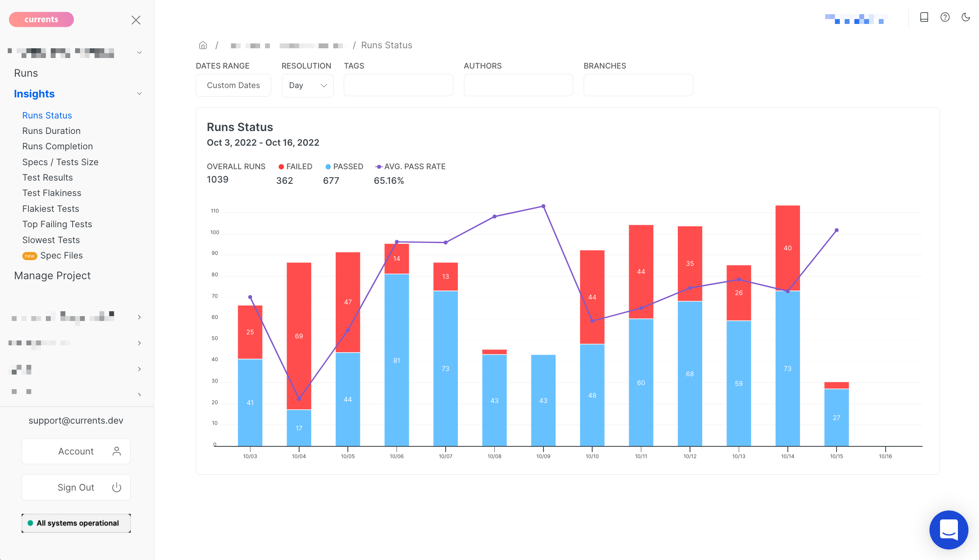Click support@currents.dev email link

click(76, 420)
